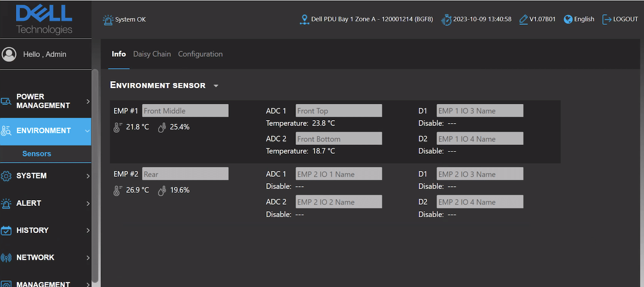Click the System gear sidebar icon
This screenshot has height=287, width=644.
coord(6,176)
